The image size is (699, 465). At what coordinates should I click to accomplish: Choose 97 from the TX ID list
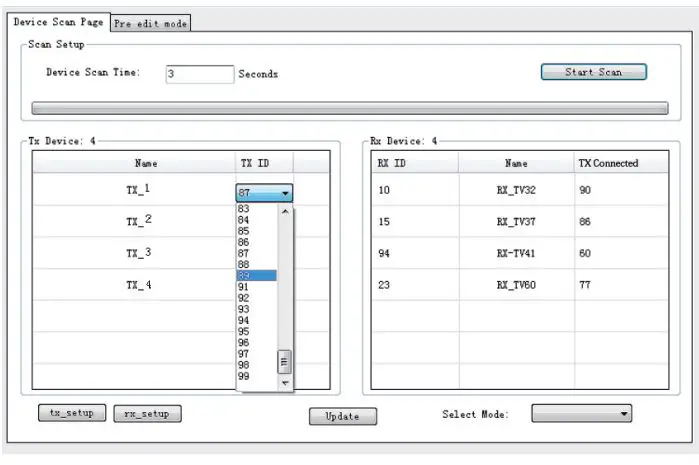pyautogui.click(x=256, y=354)
